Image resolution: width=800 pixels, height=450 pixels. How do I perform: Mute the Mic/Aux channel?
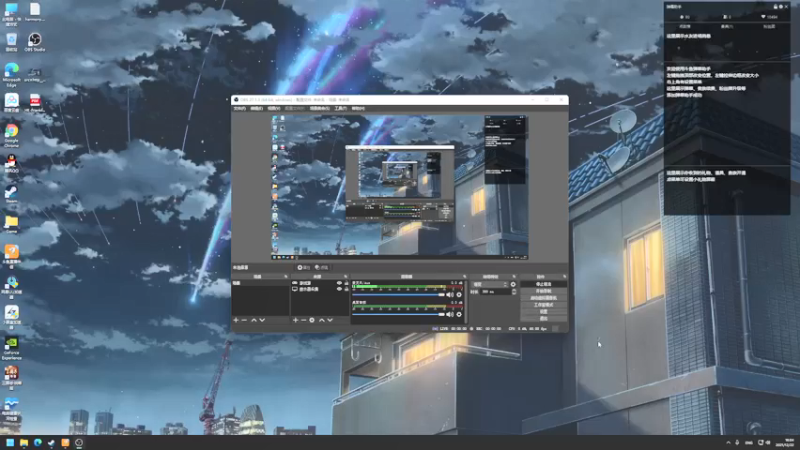tap(450, 294)
